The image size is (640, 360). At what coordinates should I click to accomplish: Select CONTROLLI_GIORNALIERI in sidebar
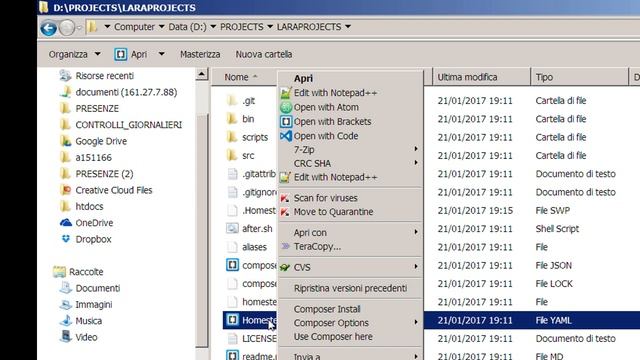point(129,125)
